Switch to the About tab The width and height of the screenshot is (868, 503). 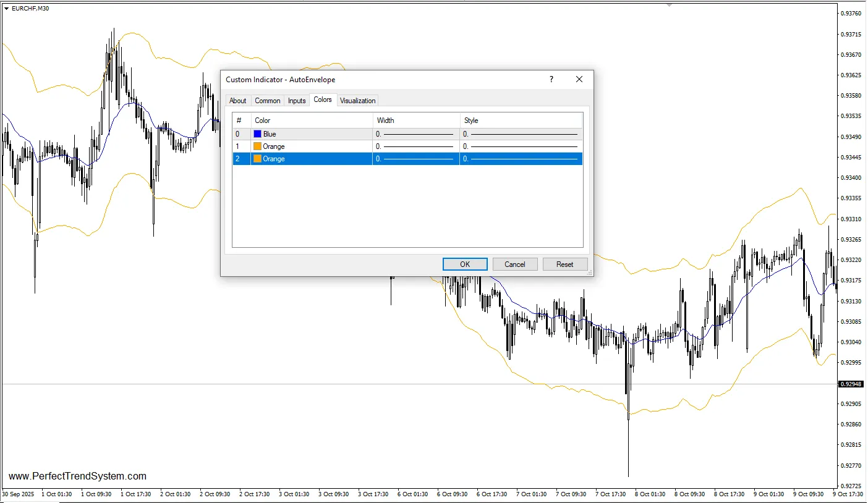[x=237, y=101]
